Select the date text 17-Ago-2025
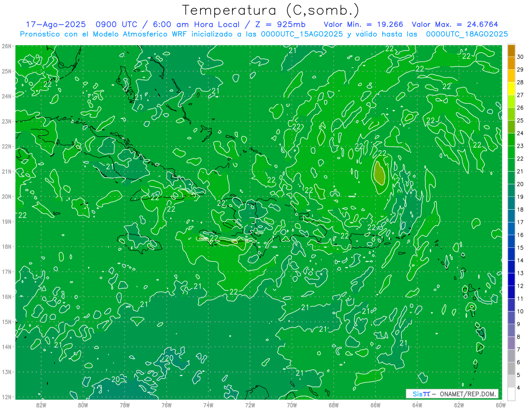 tap(55, 24)
